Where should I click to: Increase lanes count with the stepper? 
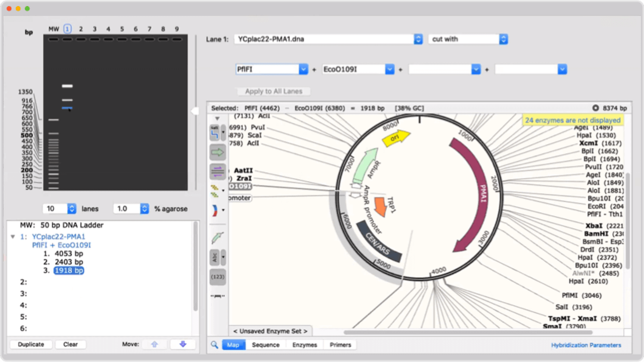pos(72,206)
